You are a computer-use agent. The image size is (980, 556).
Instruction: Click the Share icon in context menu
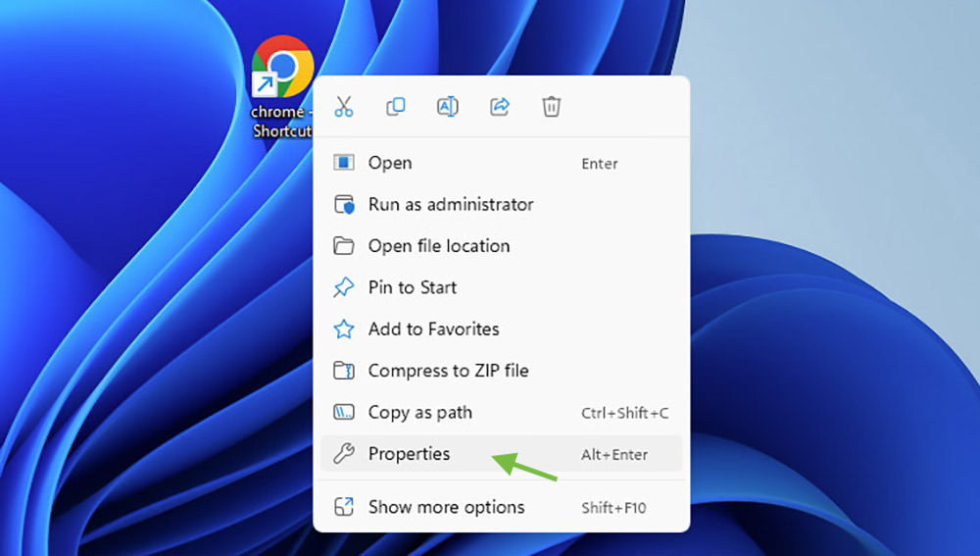[500, 106]
